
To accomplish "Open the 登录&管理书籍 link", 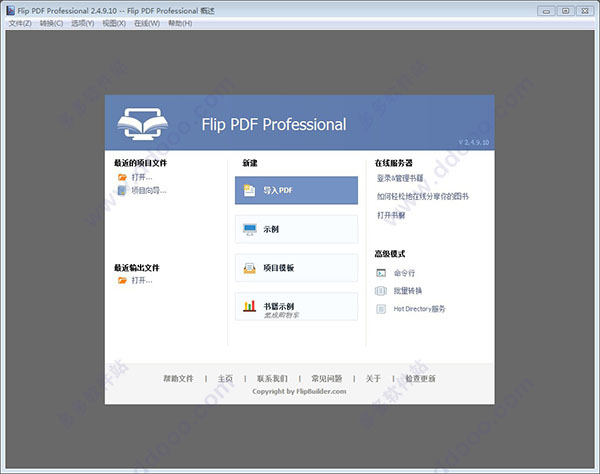I will (400, 178).
